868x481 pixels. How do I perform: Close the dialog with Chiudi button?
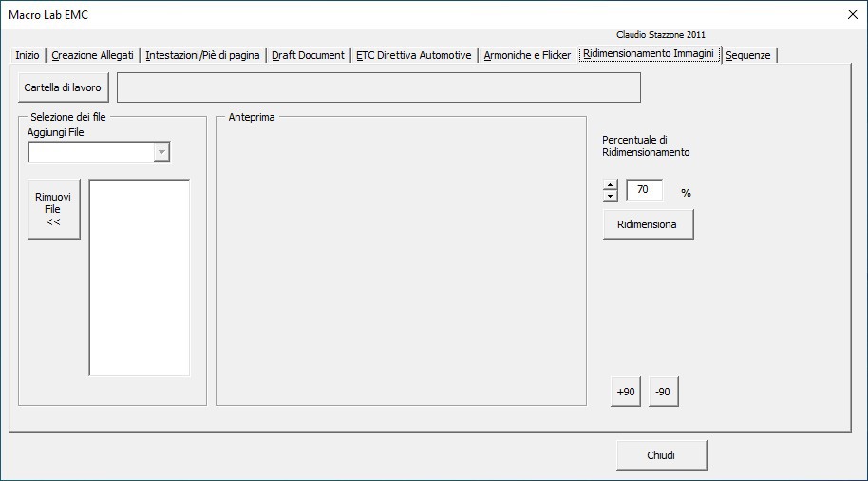point(661,455)
